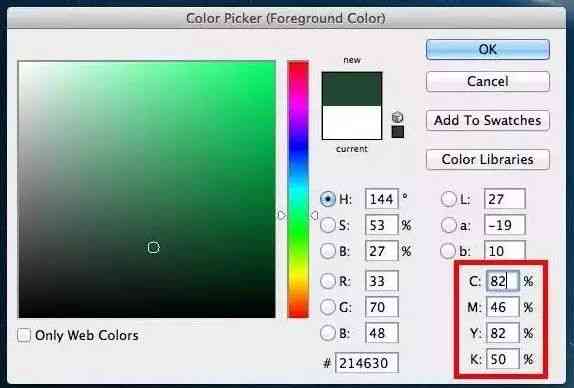Click the circle marker in the color field
The image size is (574, 388).
click(x=153, y=247)
